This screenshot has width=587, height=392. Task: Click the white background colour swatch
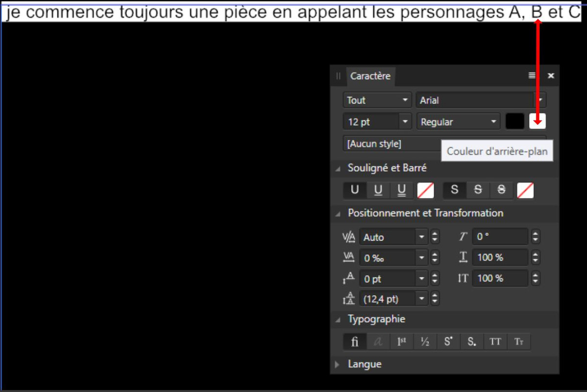(538, 122)
